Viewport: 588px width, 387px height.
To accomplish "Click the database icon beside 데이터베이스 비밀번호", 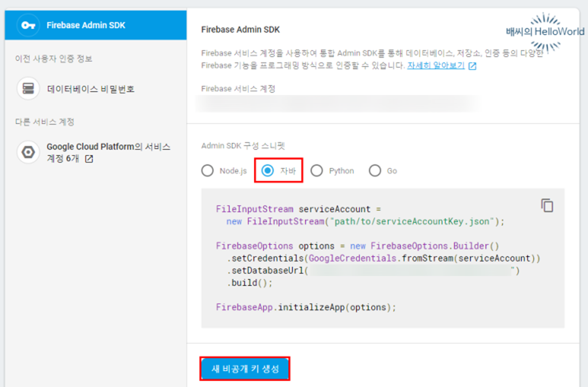I will (x=28, y=89).
